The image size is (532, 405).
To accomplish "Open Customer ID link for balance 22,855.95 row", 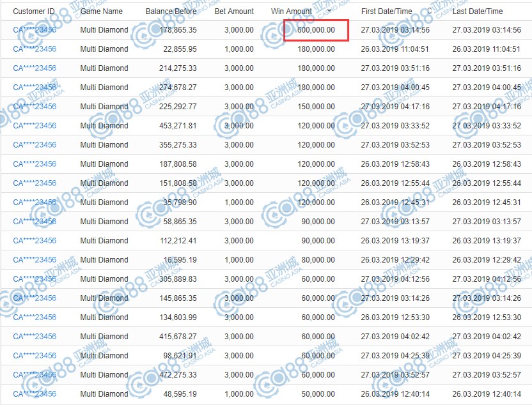I will tap(35, 49).
